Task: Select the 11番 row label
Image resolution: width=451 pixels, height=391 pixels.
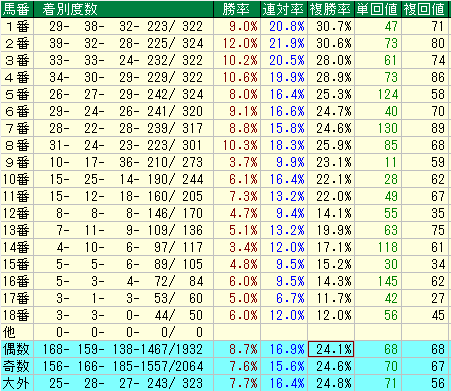Action: pos(17,196)
